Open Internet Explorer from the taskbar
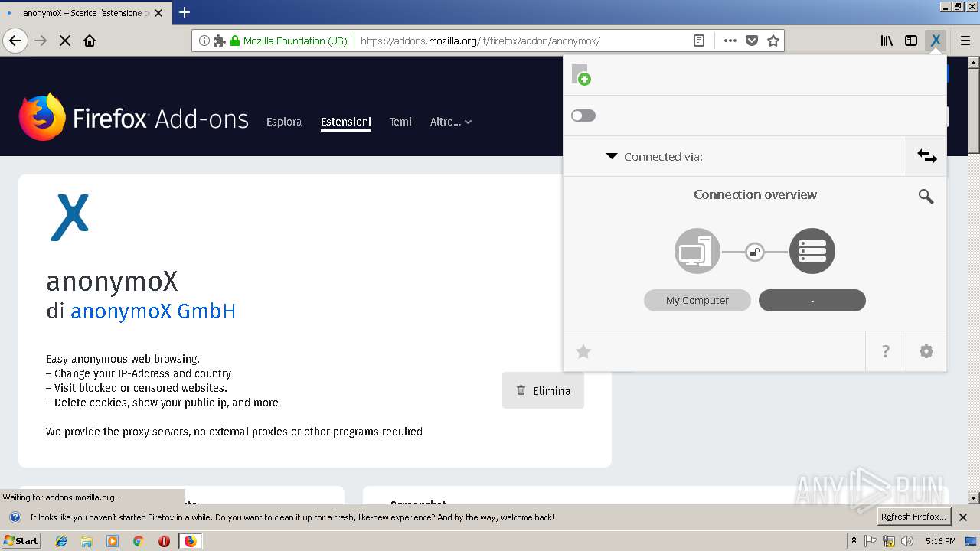The image size is (980, 551). (x=61, y=541)
